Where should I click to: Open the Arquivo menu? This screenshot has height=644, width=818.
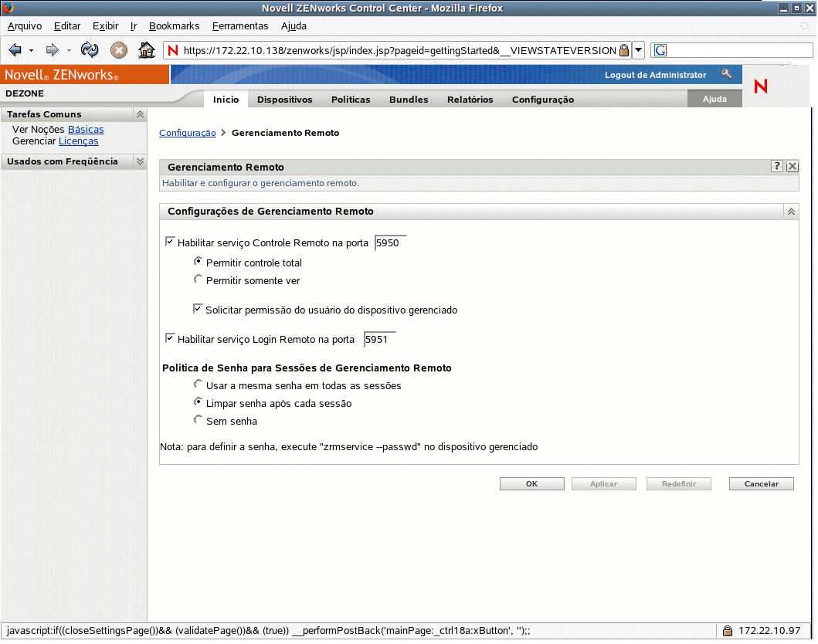(x=25, y=26)
